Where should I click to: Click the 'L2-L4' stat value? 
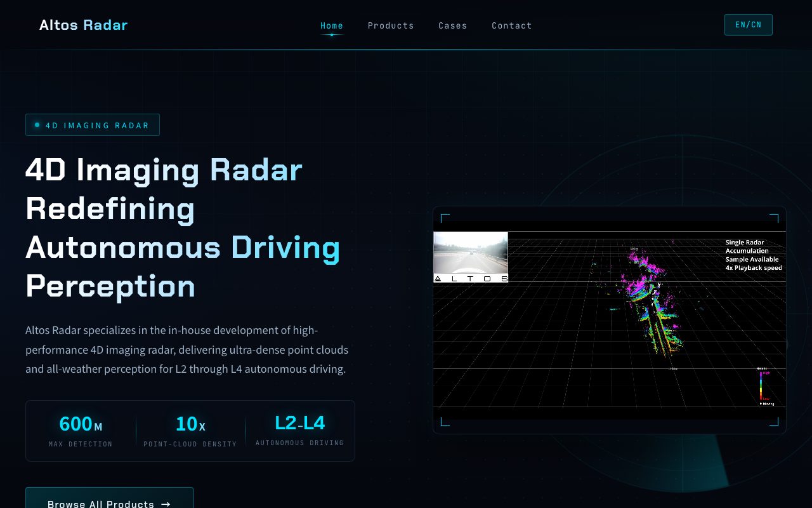300,423
